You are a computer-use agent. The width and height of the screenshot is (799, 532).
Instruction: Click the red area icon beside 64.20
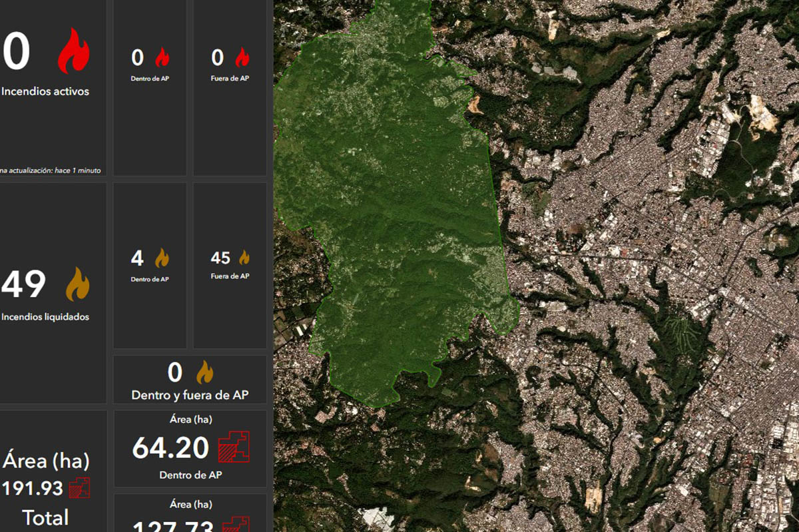234,447
